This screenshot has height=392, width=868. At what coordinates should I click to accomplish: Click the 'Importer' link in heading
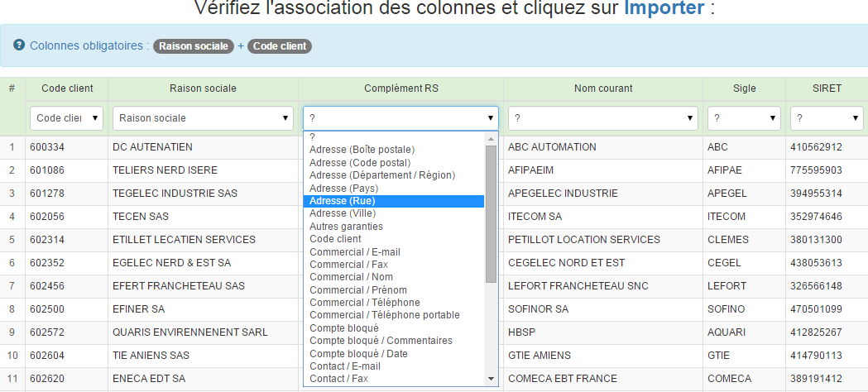click(x=664, y=8)
